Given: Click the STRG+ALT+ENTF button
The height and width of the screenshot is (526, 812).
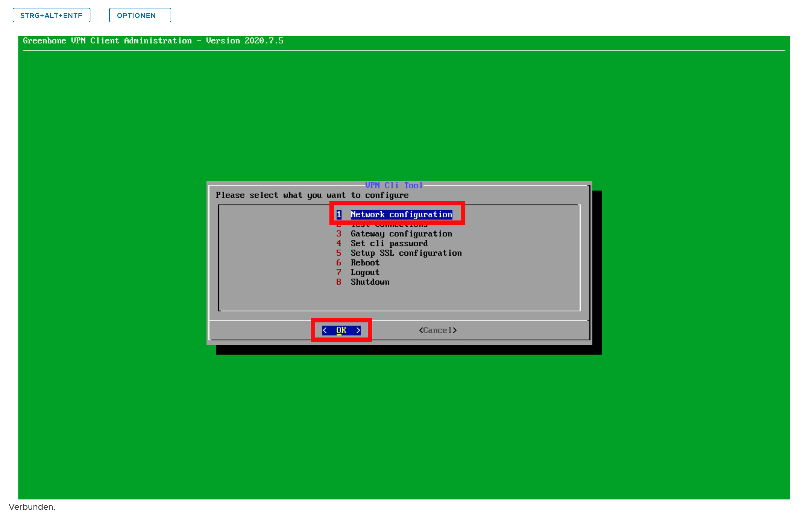Looking at the screenshot, I should [x=52, y=15].
